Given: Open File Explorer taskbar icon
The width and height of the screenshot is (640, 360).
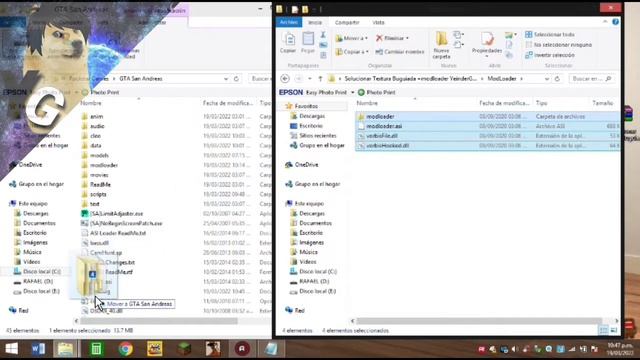Looking at the screenshot, I should pyautogui.click(x=65, y=349).
